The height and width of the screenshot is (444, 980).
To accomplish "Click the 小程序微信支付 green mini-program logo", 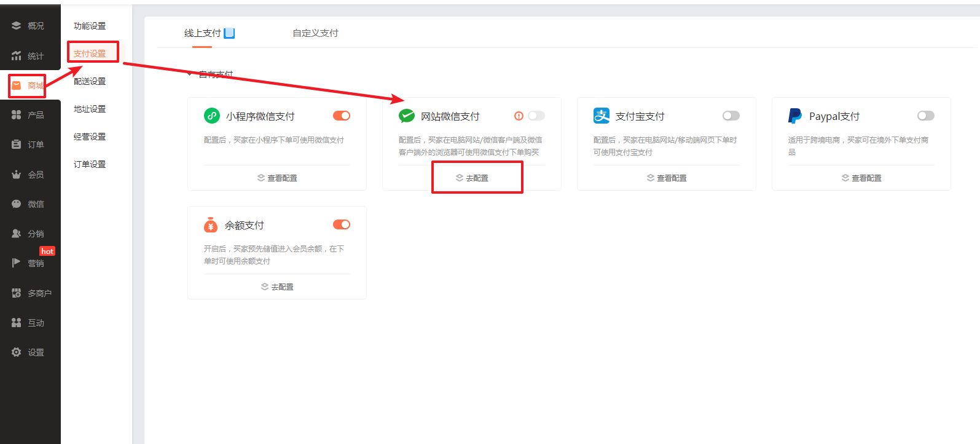I will [212, 116].
